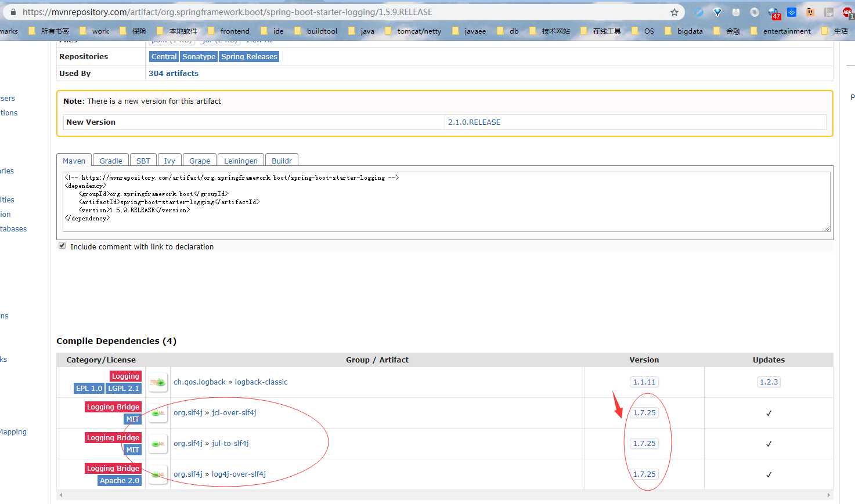Viewport: 855px width, 504px height.
Task: Switch to the Buildr tab
Action: click(282, 161)
